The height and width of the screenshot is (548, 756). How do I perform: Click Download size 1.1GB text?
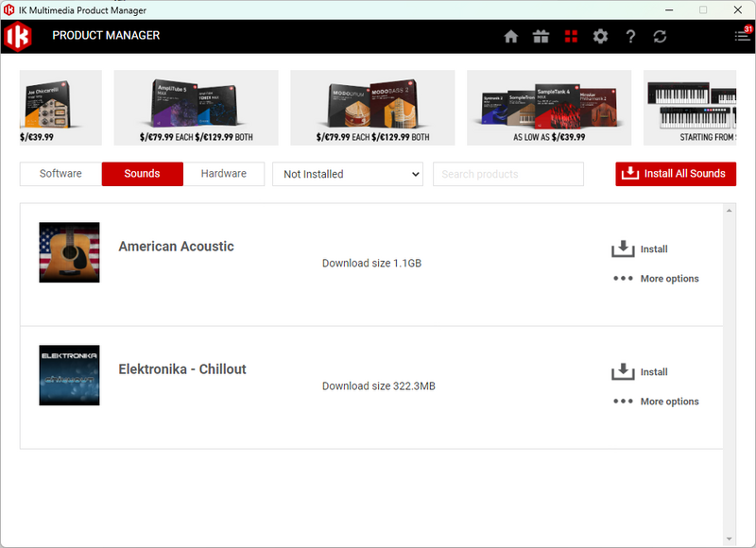(371, 264)
